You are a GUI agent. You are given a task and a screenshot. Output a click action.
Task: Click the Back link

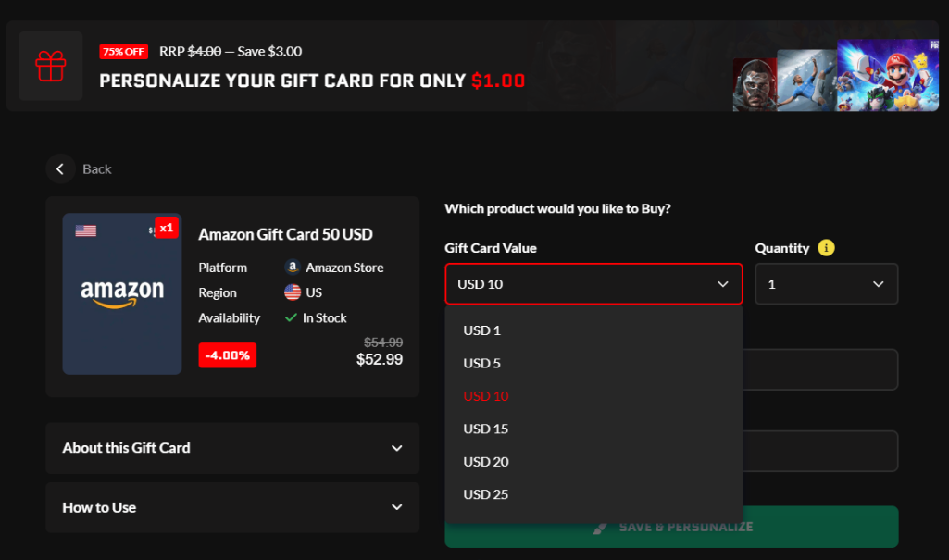click(x=96, y=168)
